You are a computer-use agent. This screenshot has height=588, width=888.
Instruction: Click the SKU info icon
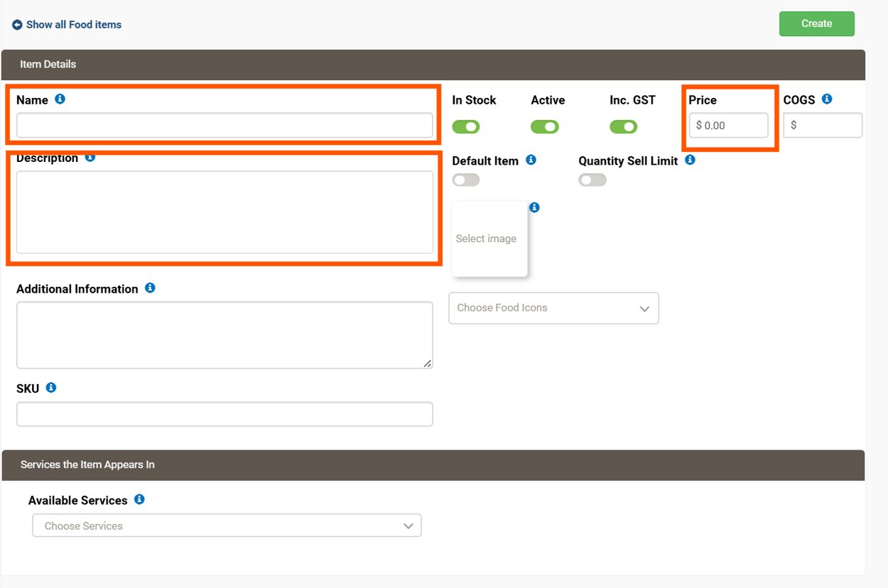(x=51, y=388)
